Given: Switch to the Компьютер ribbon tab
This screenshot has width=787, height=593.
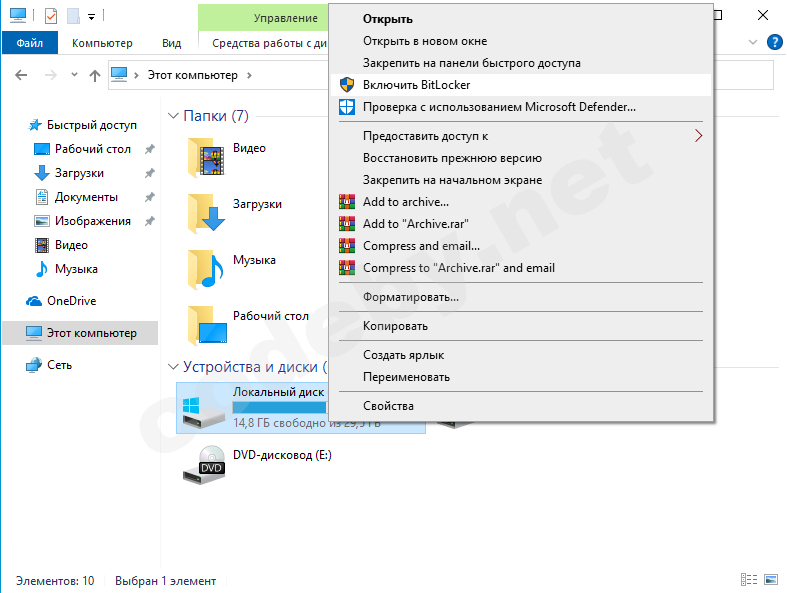Looking at the screenshot, I should pos(102,43).
